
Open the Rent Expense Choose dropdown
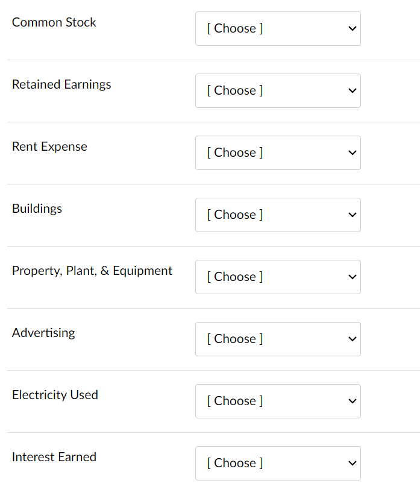tap(277, 153)
